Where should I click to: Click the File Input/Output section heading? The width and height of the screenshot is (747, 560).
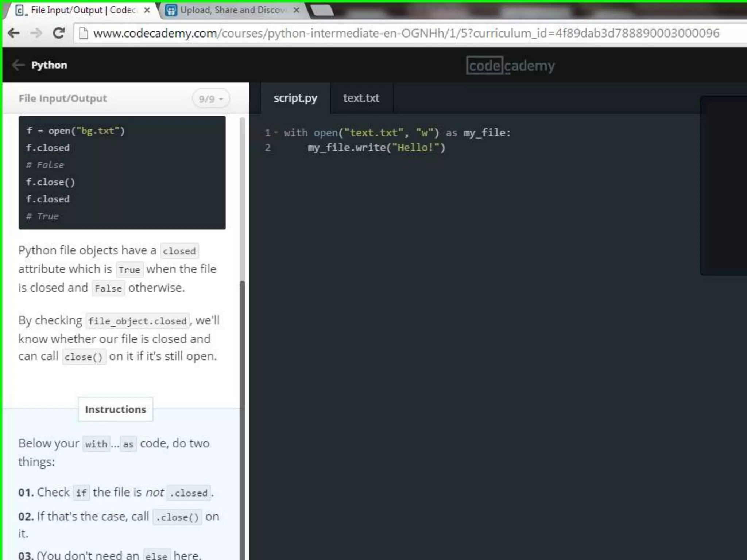pyautogui.click(x=63, y=98)
